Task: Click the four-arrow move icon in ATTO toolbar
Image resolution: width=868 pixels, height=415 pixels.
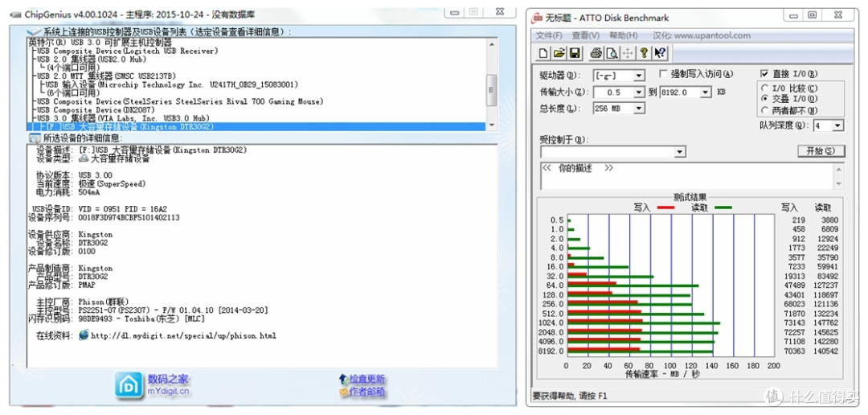Action: click(627, 53)
